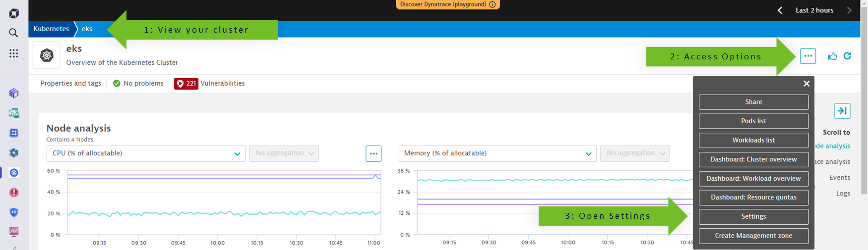Select Pods list in the options menu
868x250 pixels.
[753, 121]
